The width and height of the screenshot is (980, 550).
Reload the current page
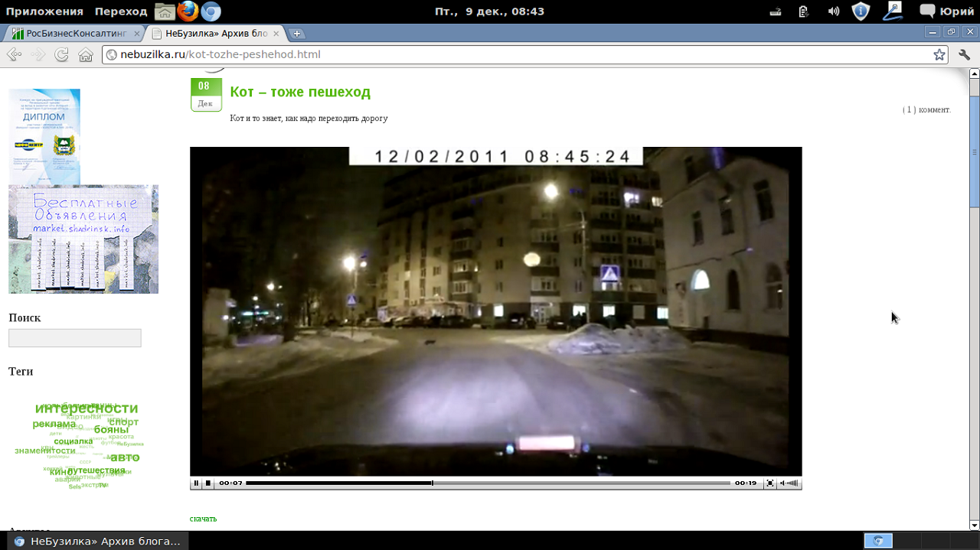pos(62,55)
